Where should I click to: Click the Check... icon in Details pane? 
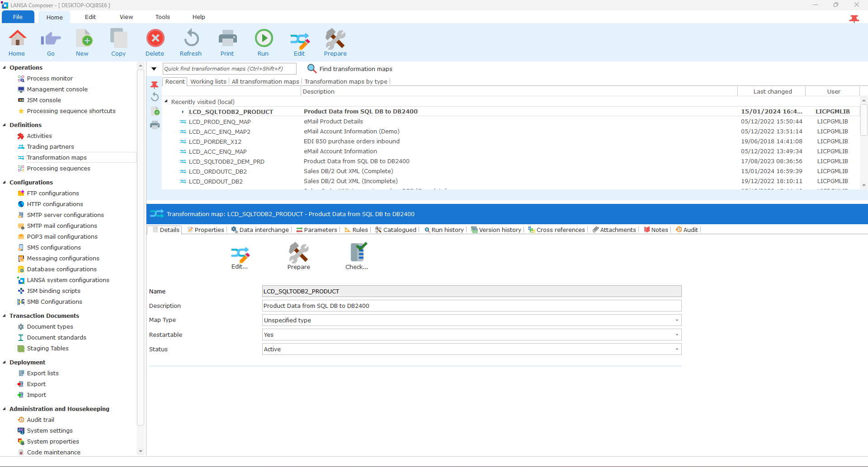tap(359, 252)
